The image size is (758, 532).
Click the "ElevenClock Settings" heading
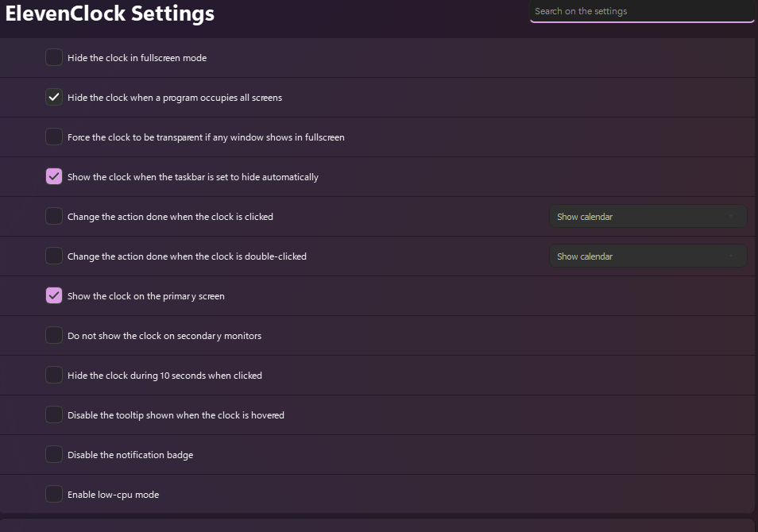[x=110, y=13]
